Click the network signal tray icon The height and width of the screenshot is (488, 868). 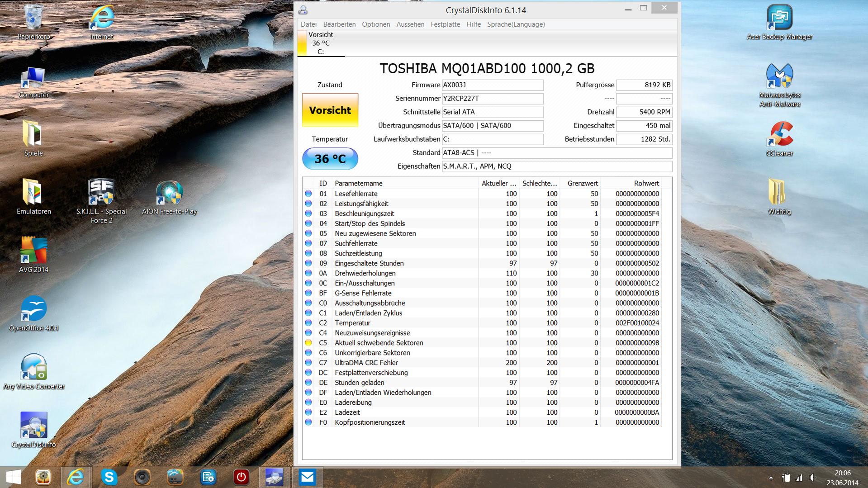799,478
